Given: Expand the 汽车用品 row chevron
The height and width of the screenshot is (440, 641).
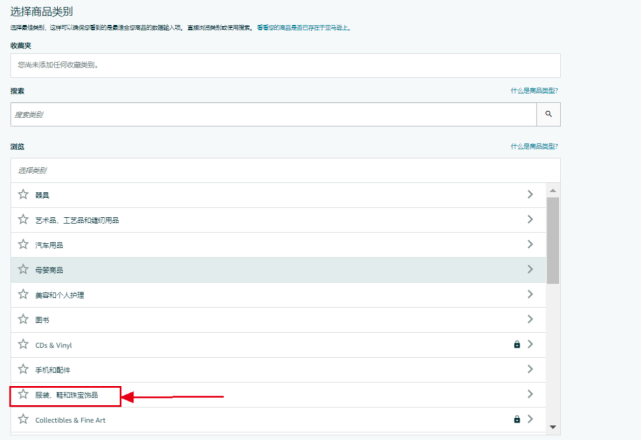Looking at the screenshot, I should 530,244.
